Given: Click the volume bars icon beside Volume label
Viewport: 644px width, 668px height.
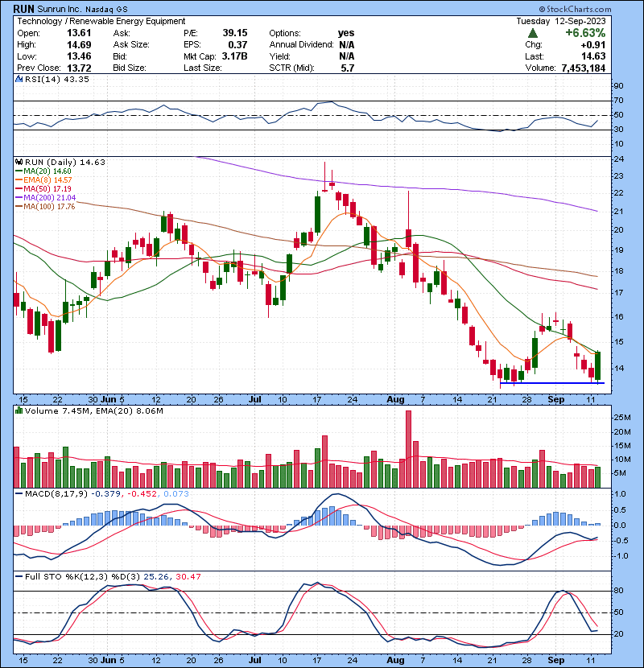Looking at the screenshot, I should (19, 411).
